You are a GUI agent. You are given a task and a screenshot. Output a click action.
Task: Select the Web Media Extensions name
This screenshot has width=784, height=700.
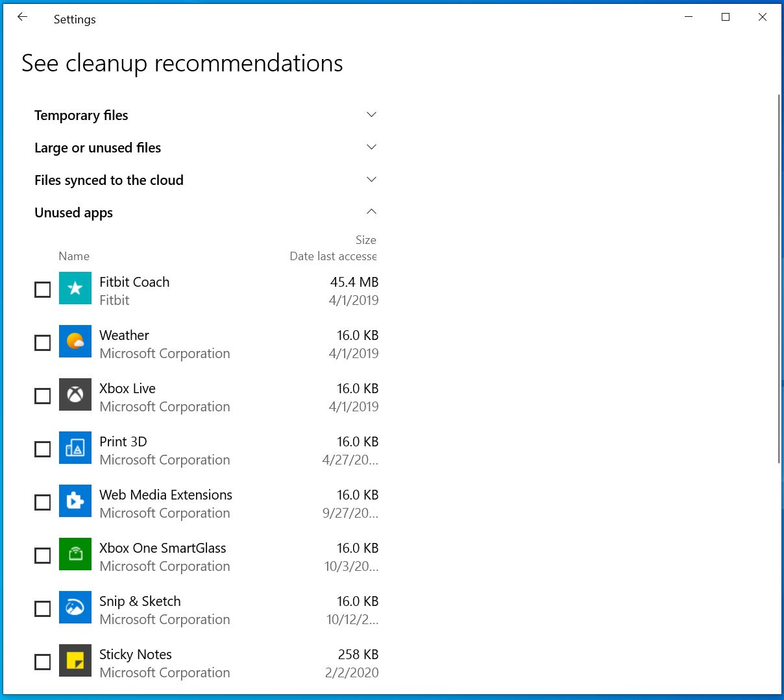pos(165,495)
